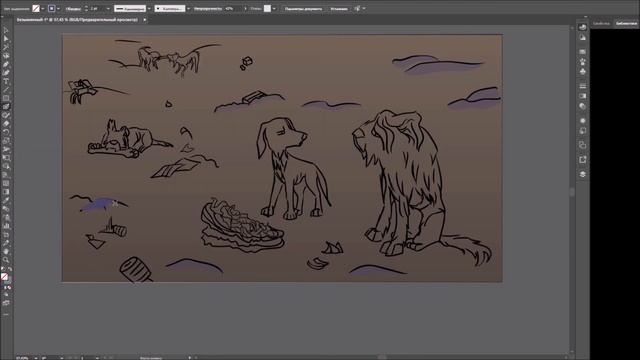This screenshot has height=360, width=640.
Task: Change the screen mode button
Action: (6, 303)
